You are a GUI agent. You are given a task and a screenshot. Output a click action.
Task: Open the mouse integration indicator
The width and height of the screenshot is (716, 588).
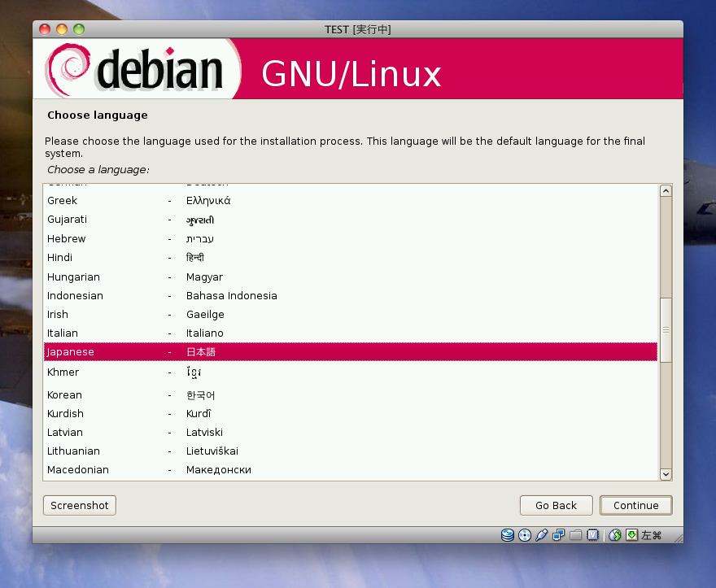[614, 535]
